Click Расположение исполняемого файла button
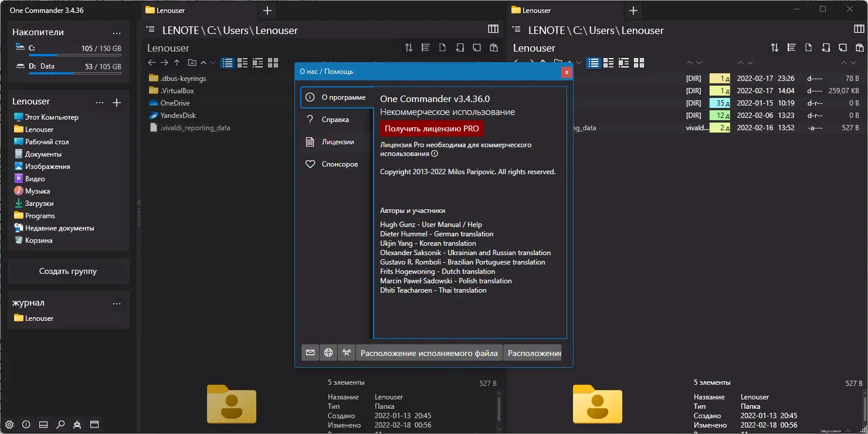The width and height of the screenshot is (868, 434). 429,352
